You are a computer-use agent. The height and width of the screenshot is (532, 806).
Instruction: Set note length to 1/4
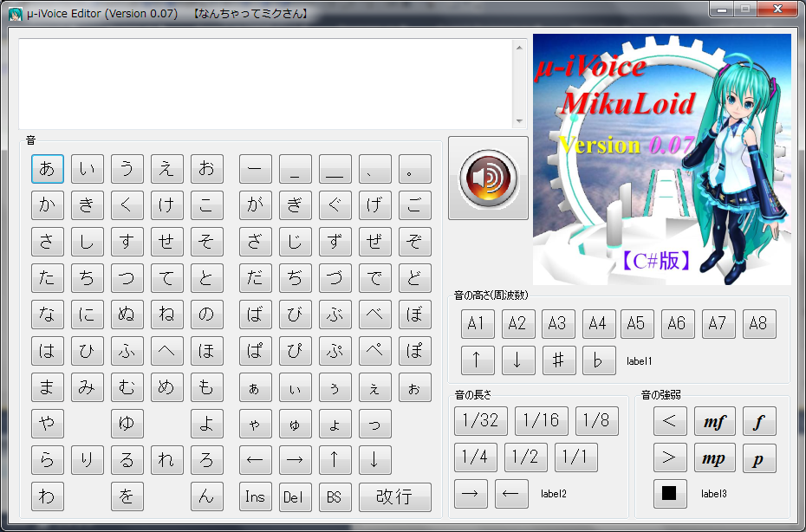[x=476, y=457]
